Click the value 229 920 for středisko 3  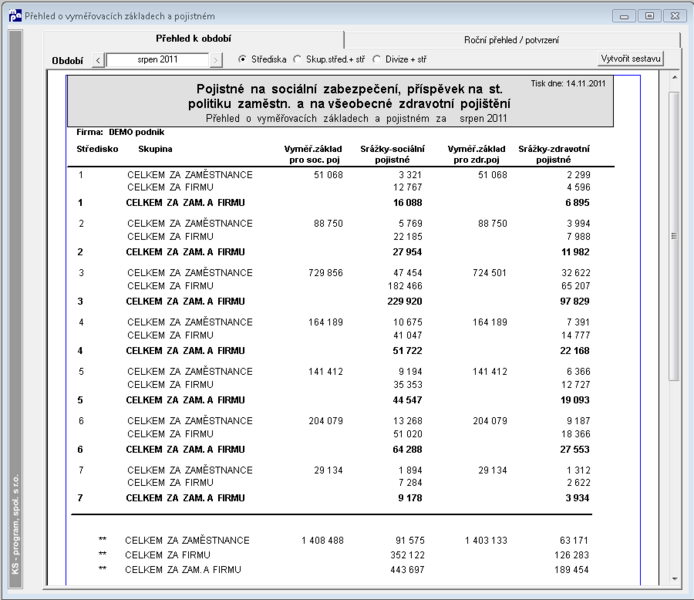405,301
